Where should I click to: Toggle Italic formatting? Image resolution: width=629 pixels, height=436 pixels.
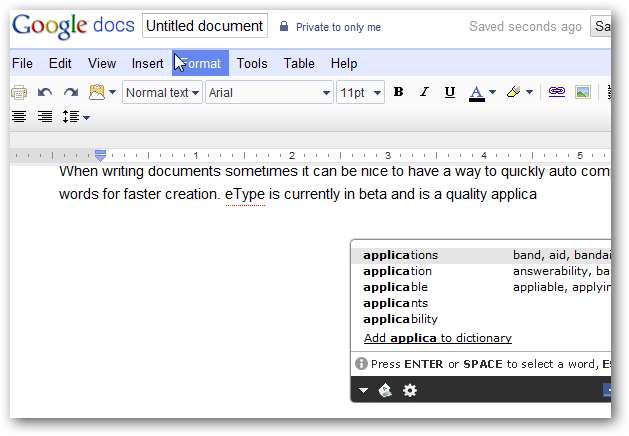click(424, 92)
